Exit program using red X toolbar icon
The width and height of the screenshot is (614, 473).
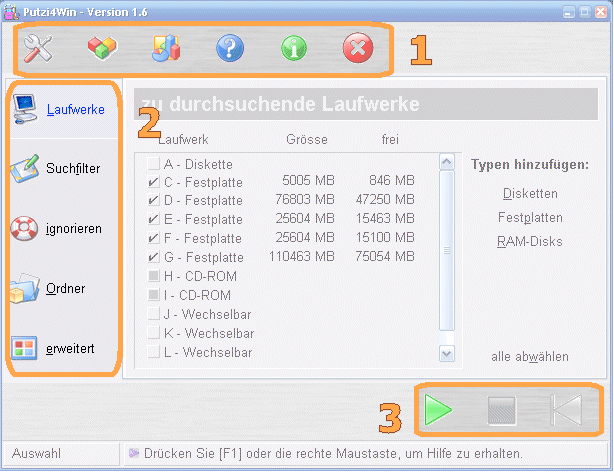pos(358,48)
